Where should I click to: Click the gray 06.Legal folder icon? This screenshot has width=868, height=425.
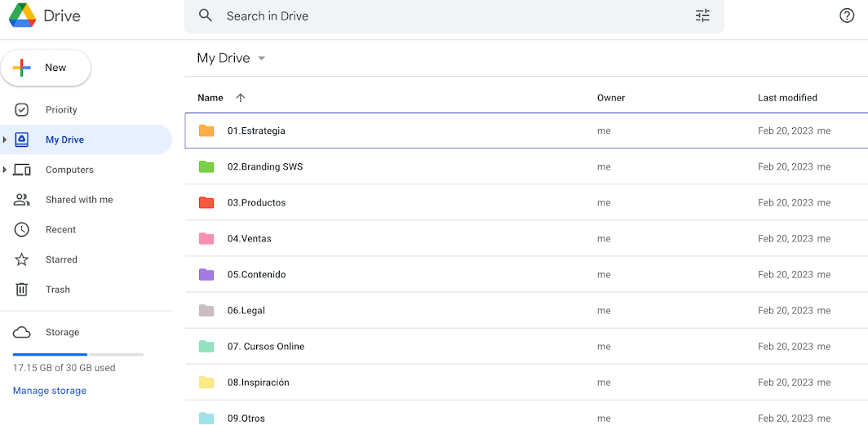[206, 311]
